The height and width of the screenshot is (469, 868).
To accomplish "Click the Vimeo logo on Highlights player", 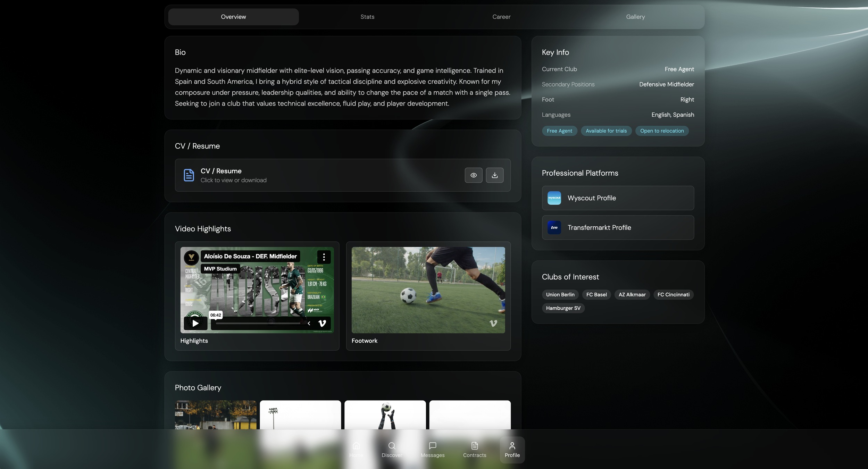I will (x=322, y=323).
